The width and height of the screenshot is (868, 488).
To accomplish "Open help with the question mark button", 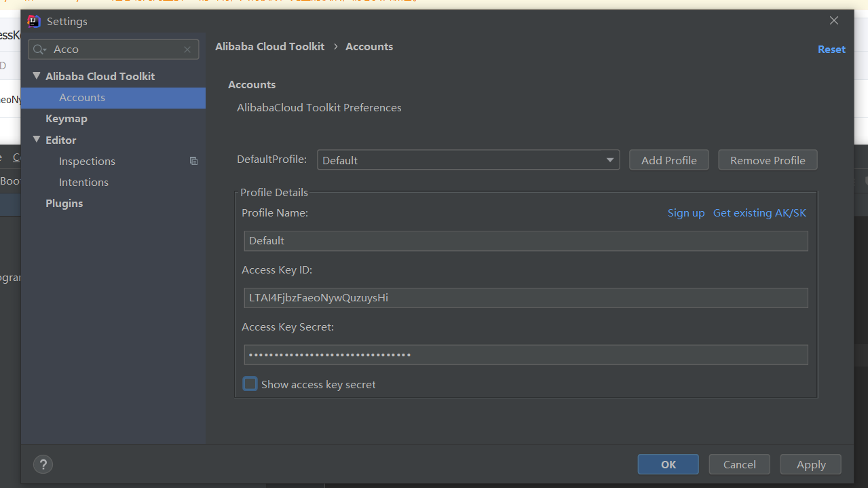I will (x=43, y=464).
